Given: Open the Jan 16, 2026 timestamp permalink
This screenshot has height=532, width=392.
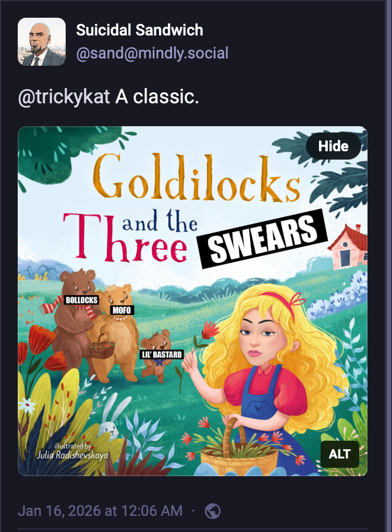Looking at the screenshot, I should (x=101, y=511).
